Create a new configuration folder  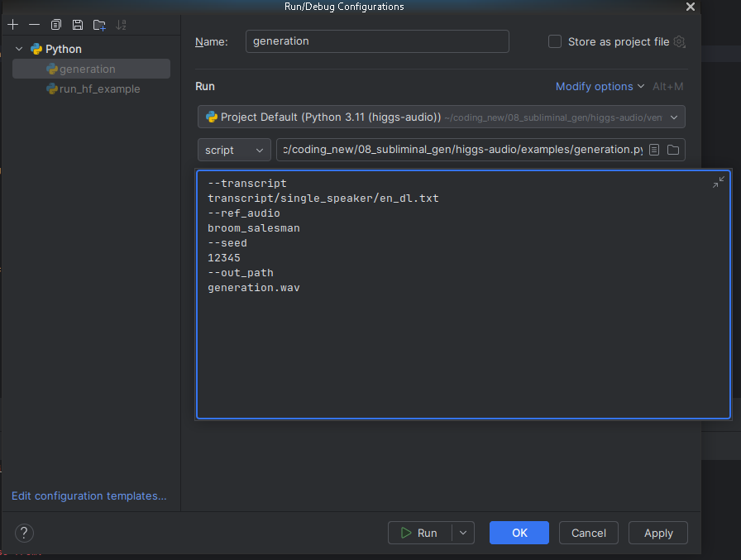99,25
